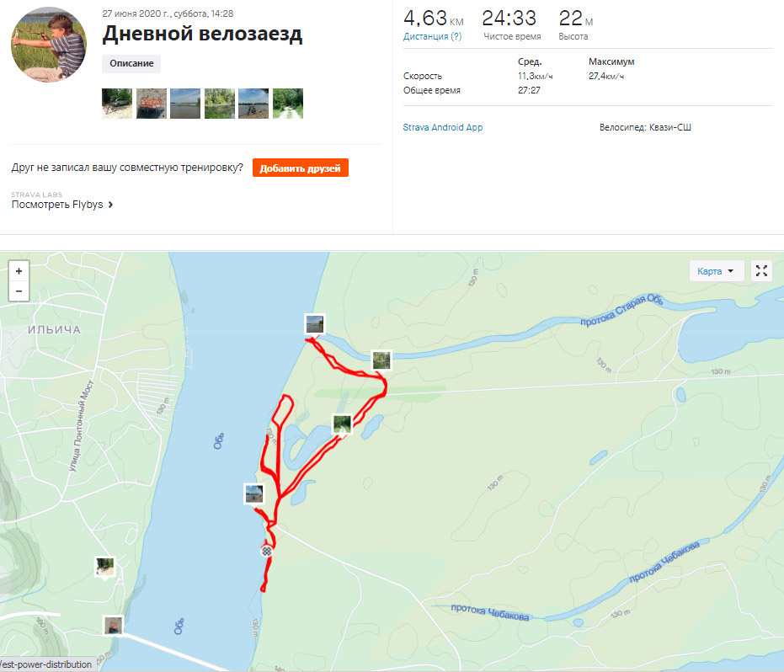Open third photo thumbnail of river
Screen dimensions: 784x672
(x=185, y=104)
